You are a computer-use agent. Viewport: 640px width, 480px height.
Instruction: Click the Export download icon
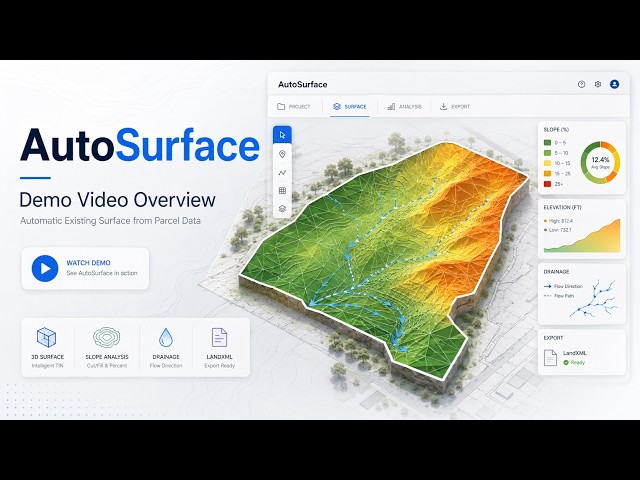(443, 107)
